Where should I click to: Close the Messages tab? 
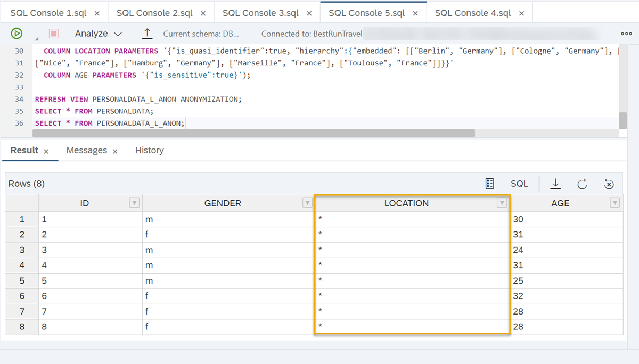[x=115, y=152]
